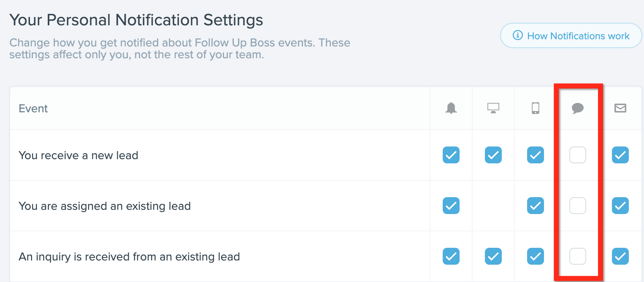Click the mobile phone column icon
644x282 pixels.
536,108
